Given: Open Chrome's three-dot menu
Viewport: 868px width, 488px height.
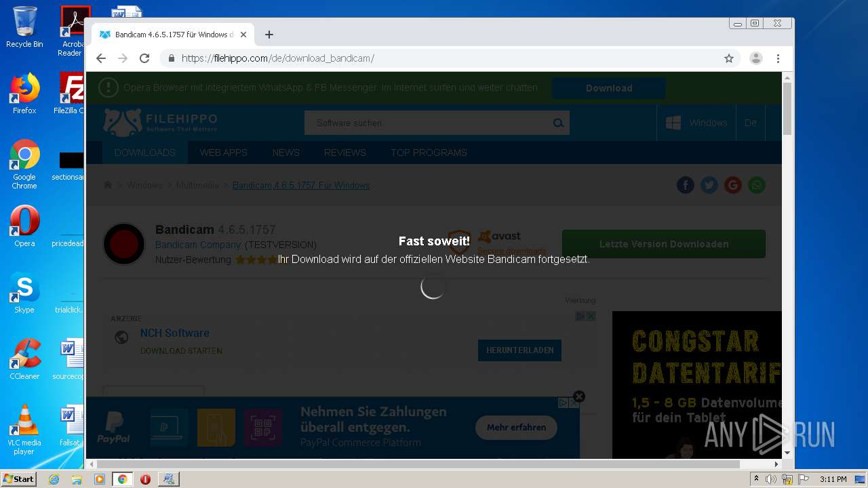Looking at the screenshot, I should pyautogui.click(x=778, y=58).
